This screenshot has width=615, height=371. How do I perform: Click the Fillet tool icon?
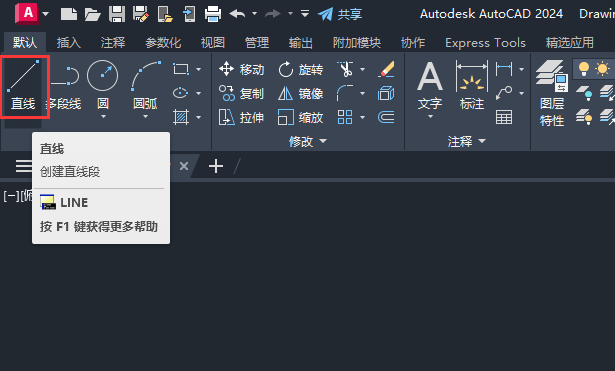click(x=346, y=93)
